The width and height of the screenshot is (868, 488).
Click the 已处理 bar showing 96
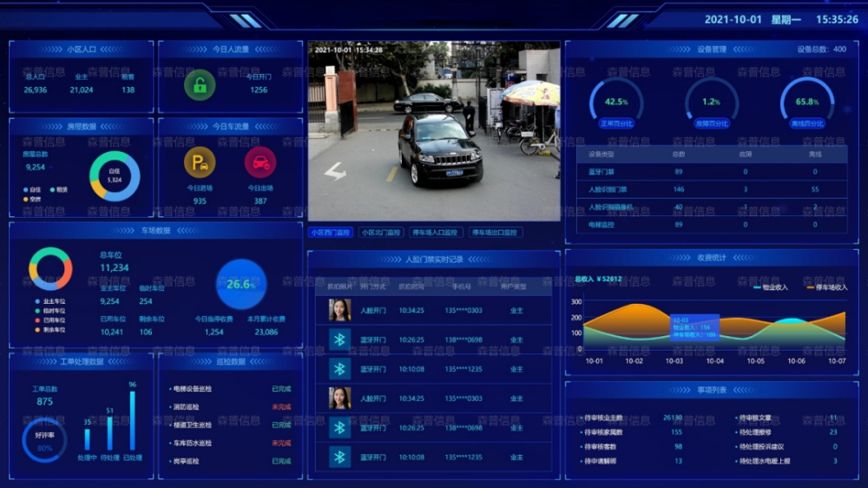click(x=132, y=421)
